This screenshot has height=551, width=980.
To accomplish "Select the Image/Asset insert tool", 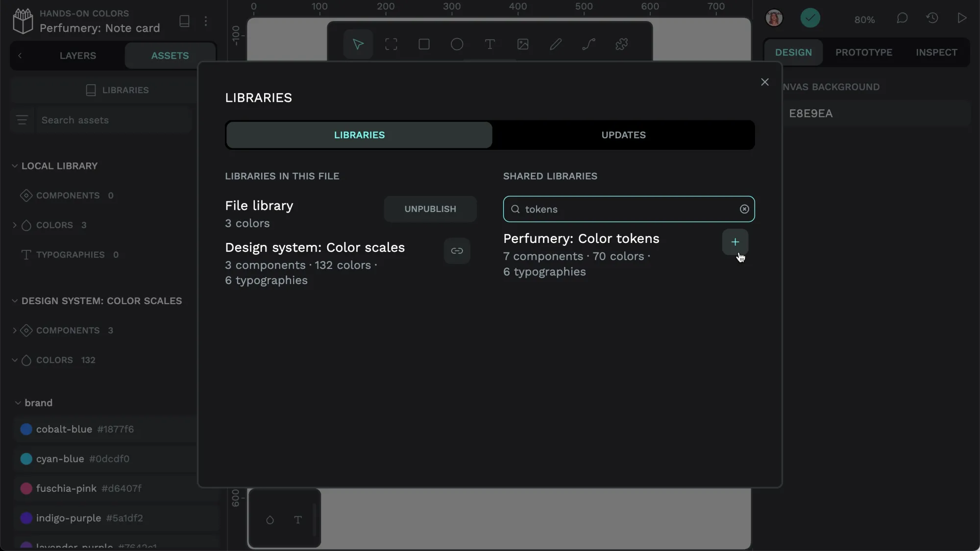I will (x=523, y=44).
